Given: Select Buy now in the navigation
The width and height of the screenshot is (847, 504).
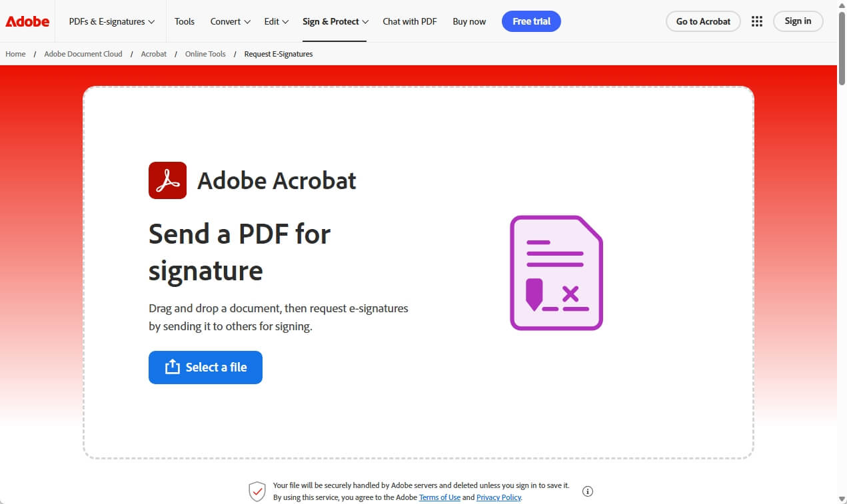Looking at the screenshot, I should tap(469, 21).
